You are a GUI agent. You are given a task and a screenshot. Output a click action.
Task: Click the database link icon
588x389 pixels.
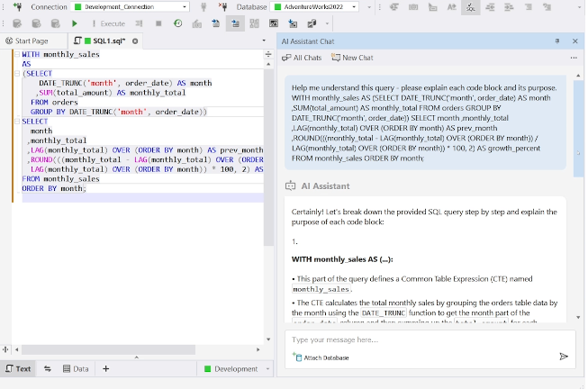point(312,23)
